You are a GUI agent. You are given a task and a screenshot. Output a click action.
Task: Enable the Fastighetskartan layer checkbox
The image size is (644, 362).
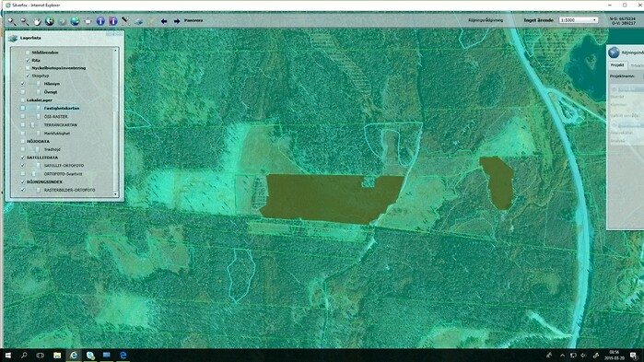(x=23, y=109)
